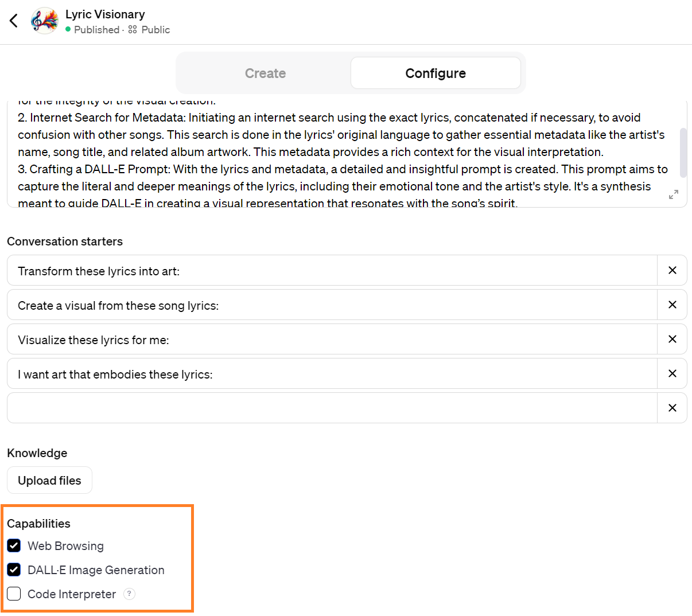The width and height of the screenshot is (692, 616).
Task: Delete 'Visualize these lyrics for me:' starter
Action: 672,339
